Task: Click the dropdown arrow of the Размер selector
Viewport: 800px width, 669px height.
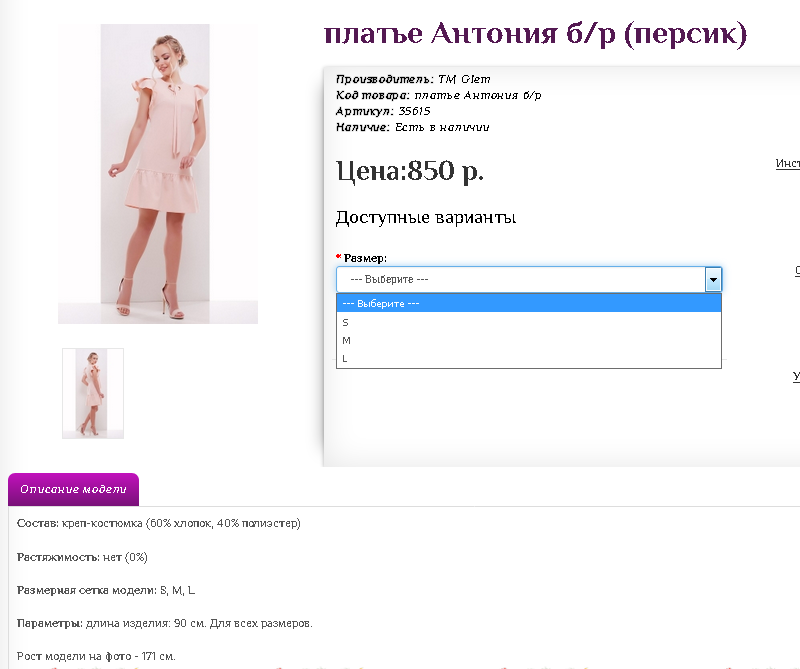Action: pos(713,279)
